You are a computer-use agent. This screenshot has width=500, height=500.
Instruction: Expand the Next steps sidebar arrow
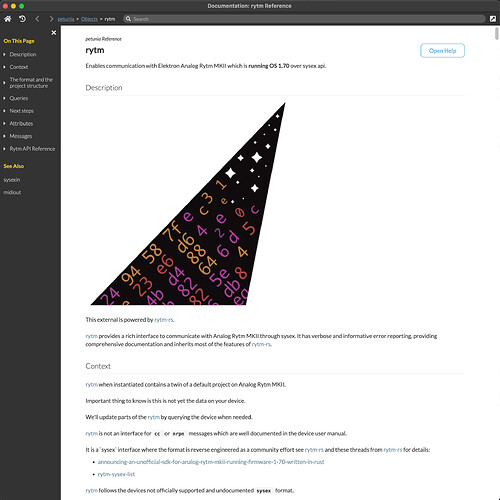4,111
